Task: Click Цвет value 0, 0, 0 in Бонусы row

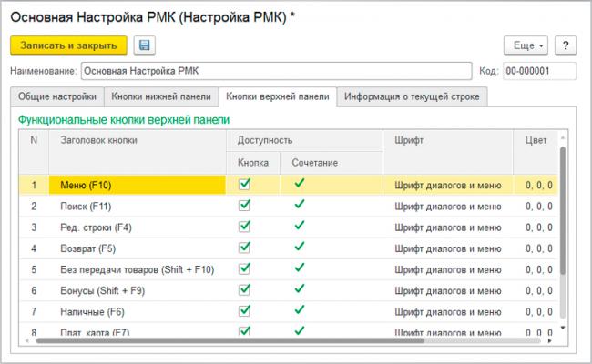Action: point(539,291)
